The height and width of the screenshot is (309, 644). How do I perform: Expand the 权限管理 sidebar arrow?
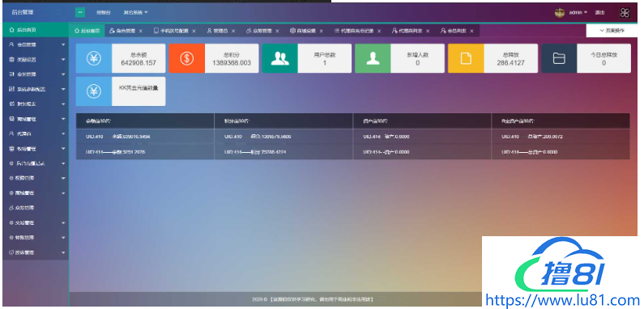pyautogui.click(x=63, y=178)
